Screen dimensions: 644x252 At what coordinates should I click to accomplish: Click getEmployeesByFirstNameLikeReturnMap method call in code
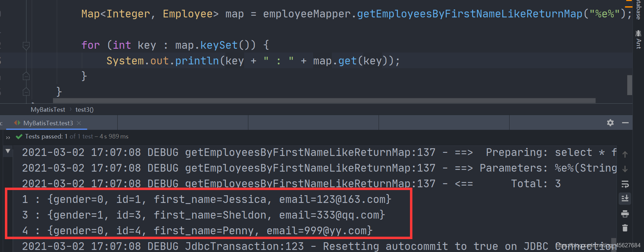click(470, 14)
